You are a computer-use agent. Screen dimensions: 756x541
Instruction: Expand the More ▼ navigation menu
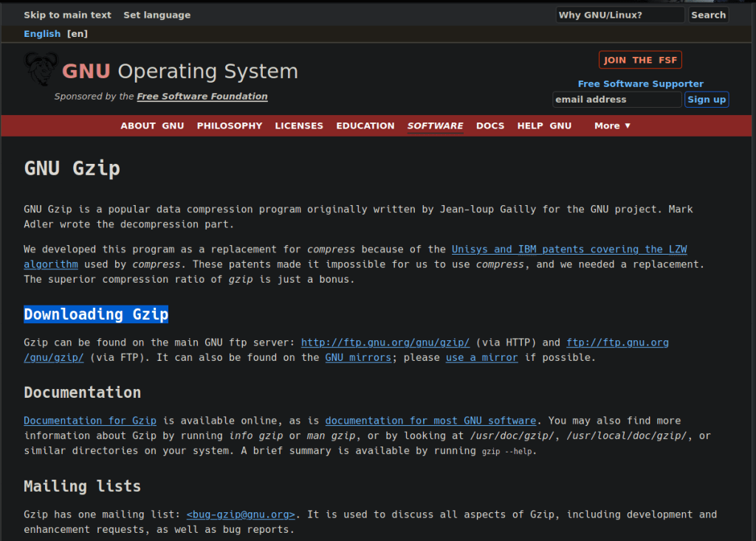(x=612, y=125)
